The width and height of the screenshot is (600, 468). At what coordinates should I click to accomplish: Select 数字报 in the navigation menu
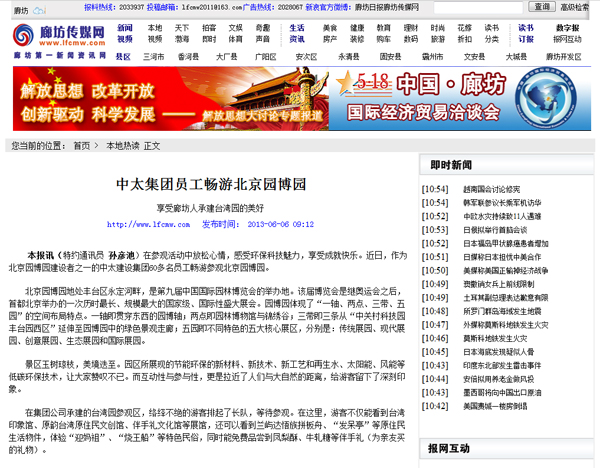[567, 28]
